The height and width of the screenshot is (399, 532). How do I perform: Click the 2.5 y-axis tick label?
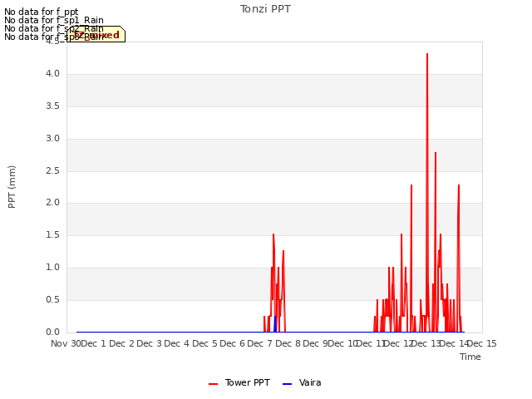(52, 170)
